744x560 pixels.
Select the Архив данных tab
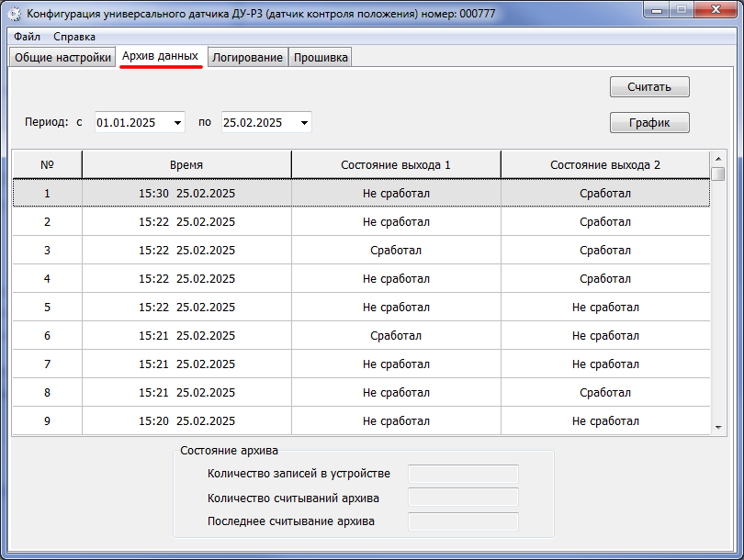161,56
